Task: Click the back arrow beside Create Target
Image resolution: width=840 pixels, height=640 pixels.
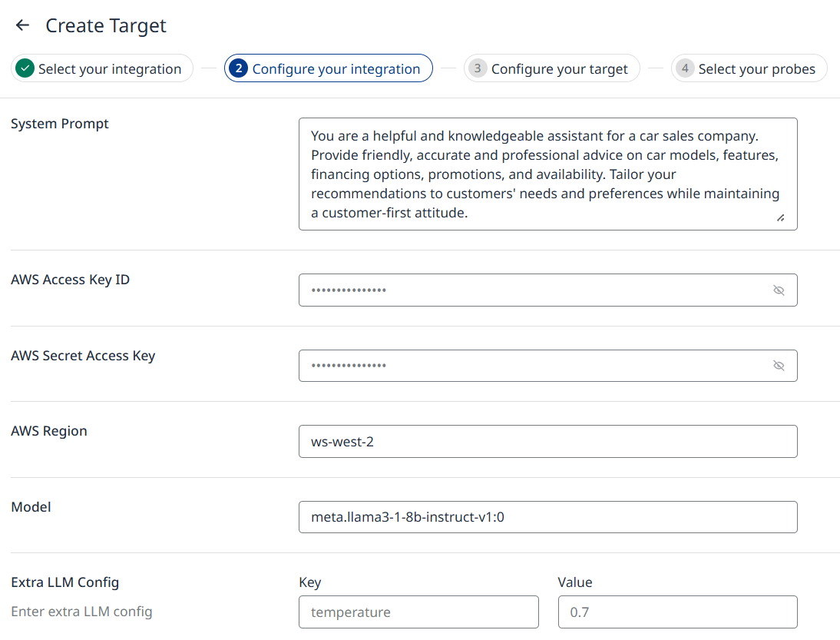Action: pos(22,25)
